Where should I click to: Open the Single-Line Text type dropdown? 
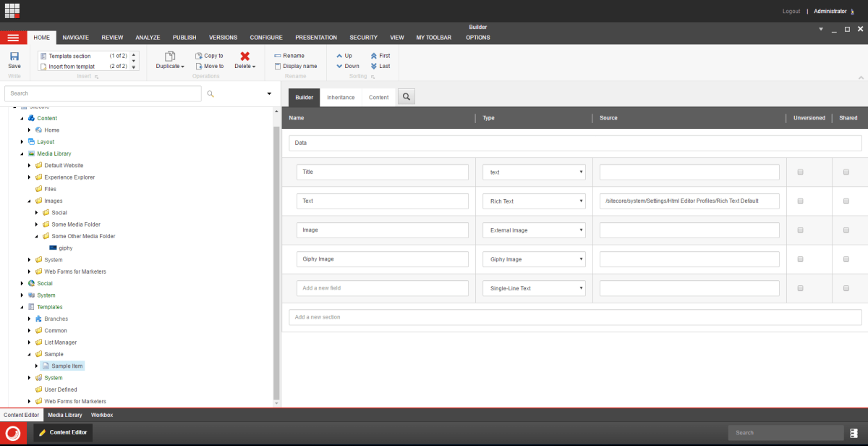click(x=534, y=288)
